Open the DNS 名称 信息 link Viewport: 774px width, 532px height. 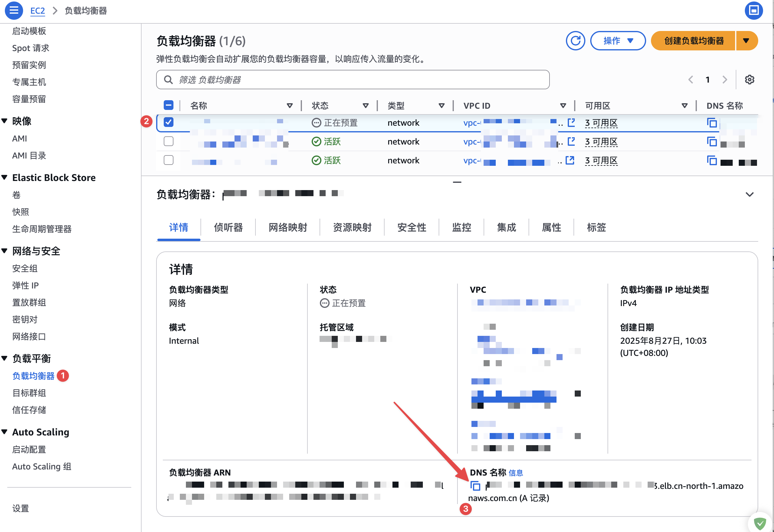click(x=515, y=473)
